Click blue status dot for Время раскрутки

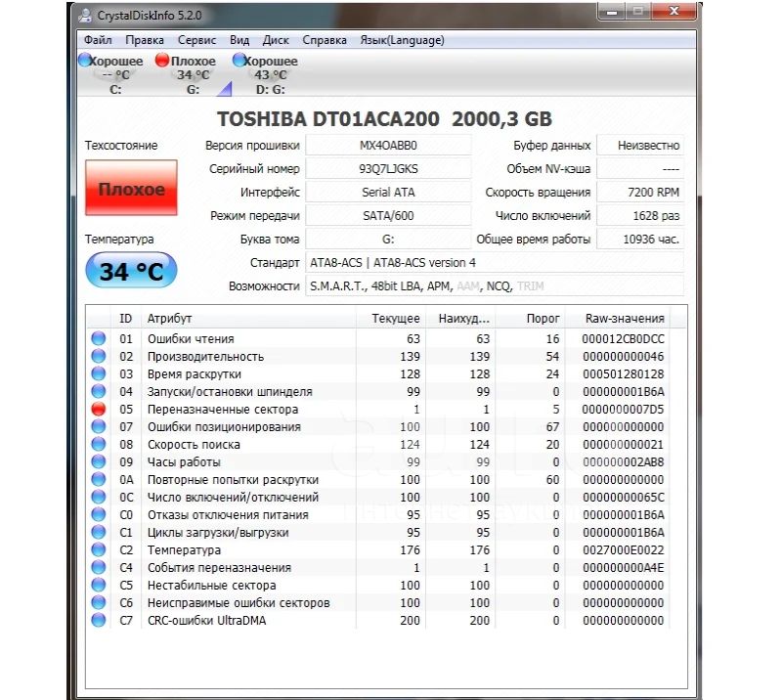[x=99, y=373]
